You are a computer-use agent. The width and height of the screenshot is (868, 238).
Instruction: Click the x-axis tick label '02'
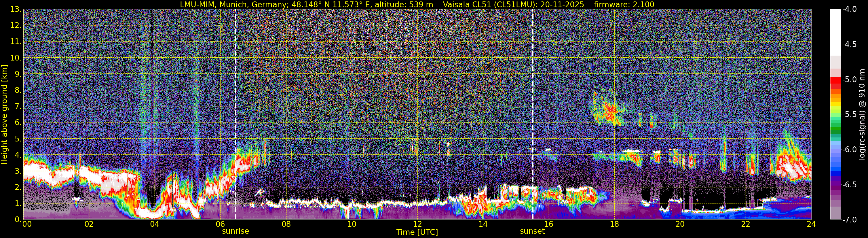89,224
